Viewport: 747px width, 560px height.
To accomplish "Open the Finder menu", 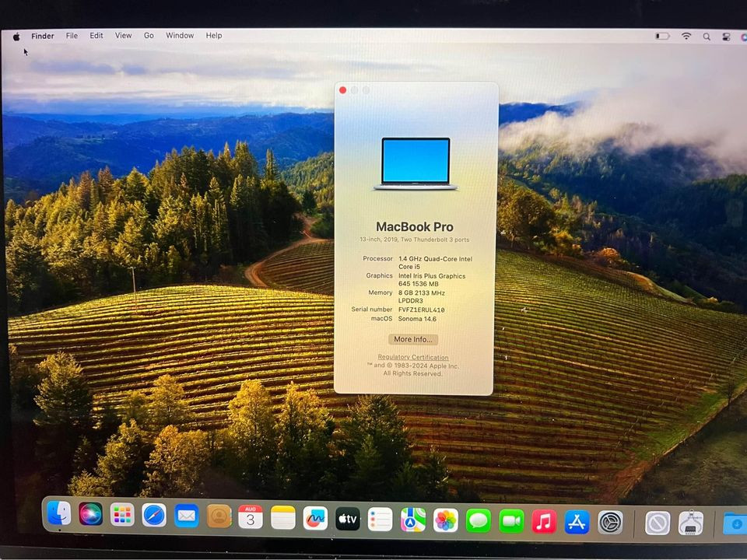I will (x=42, y=36).
